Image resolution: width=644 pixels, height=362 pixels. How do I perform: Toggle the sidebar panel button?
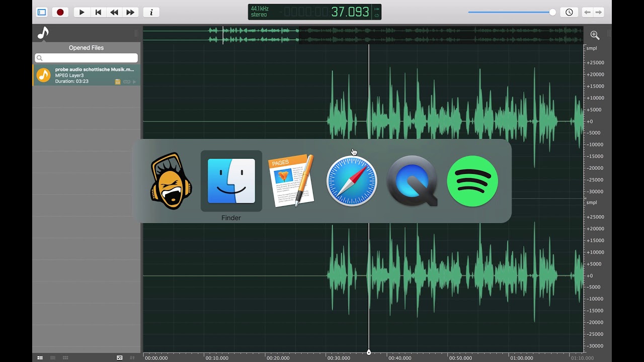(42, 12)
